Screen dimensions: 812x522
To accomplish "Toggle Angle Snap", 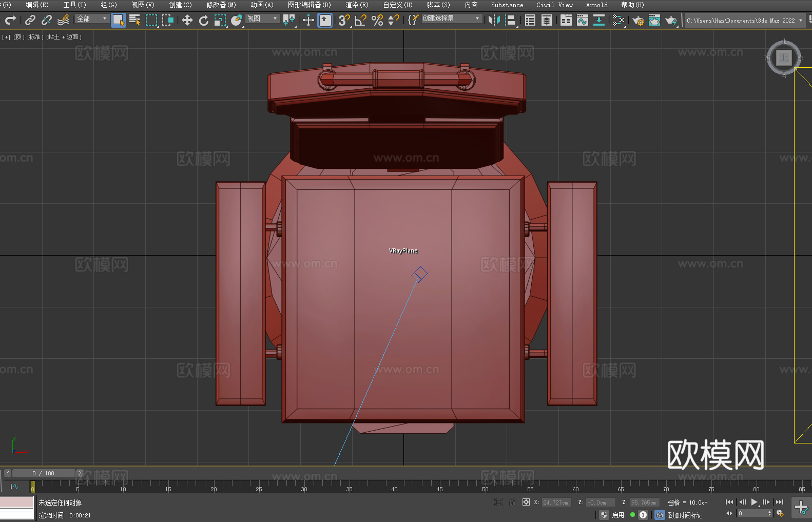I will [x=361, y=20].
